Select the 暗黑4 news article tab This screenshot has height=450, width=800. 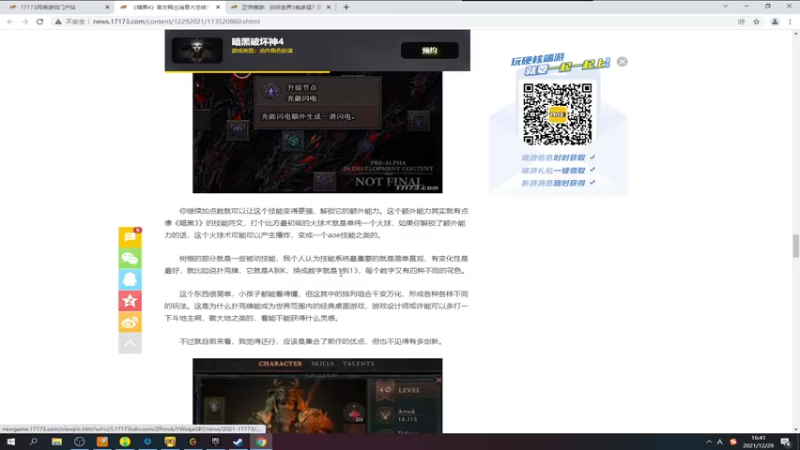(168, 7)
